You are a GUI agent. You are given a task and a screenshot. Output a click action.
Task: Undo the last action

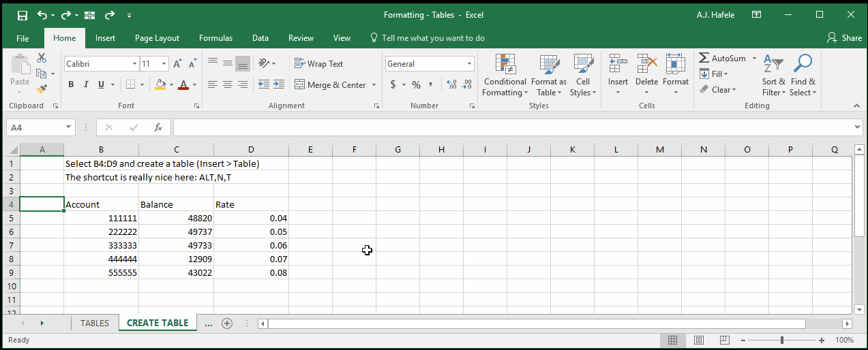42,15
